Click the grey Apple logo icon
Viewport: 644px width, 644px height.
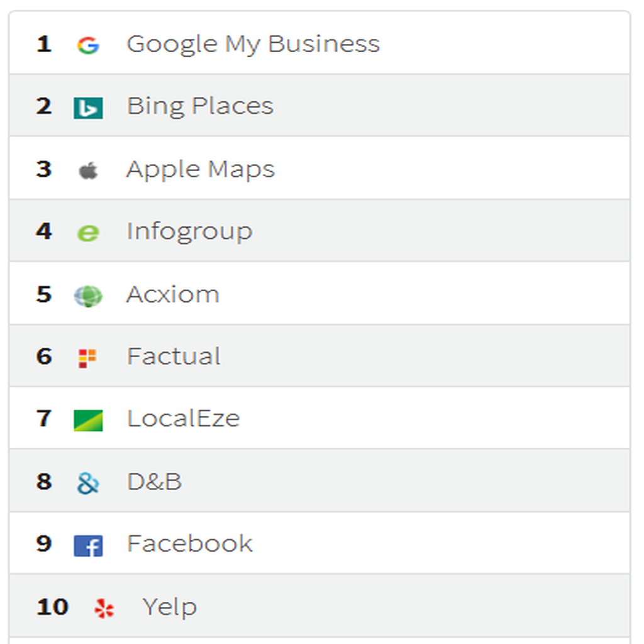tap(88, 170)
